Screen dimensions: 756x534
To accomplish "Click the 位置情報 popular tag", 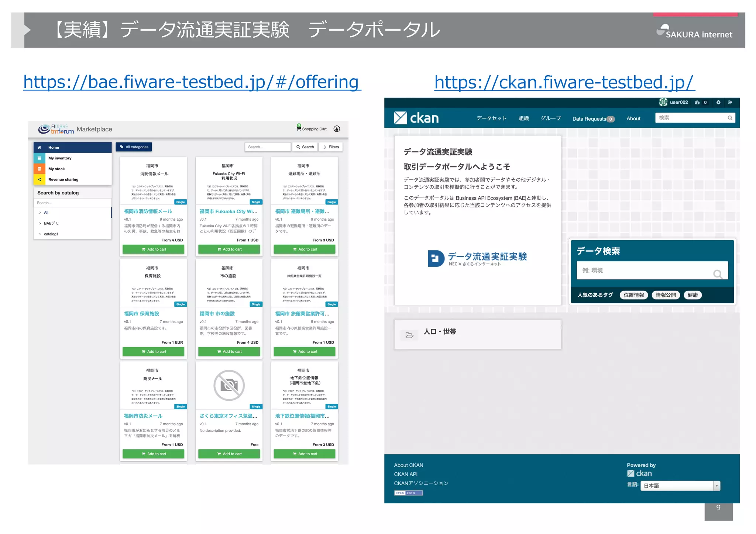I will click(x=633, y=295).
